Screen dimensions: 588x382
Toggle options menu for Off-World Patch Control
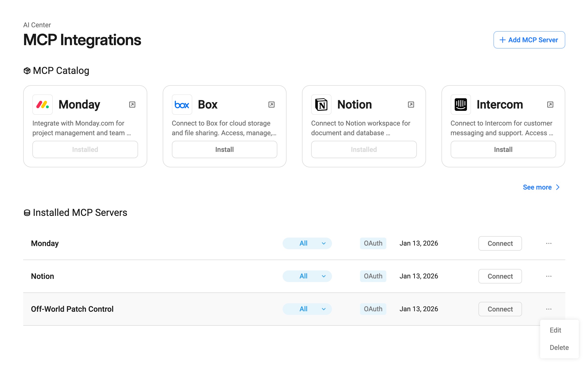point(549,309)
